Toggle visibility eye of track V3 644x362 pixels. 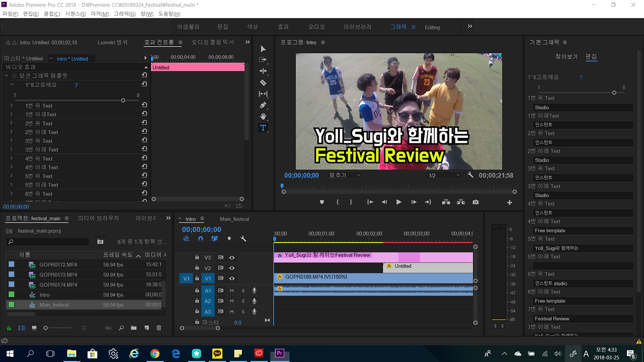[232, 257]
